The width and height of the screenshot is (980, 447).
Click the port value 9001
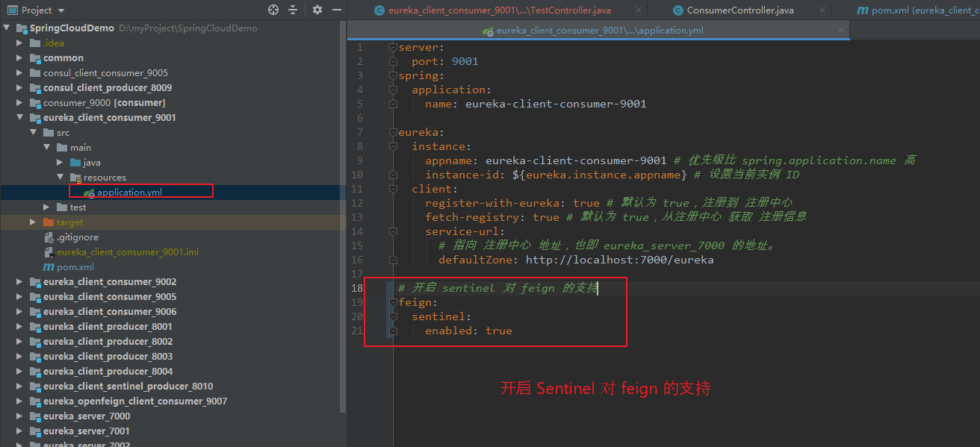point(465,61)
